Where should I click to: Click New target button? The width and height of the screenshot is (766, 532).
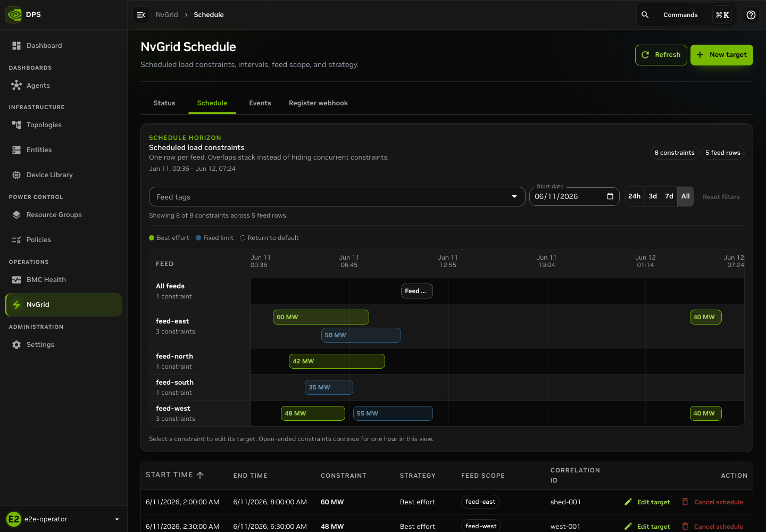pyautogui.click(x=722, y=55)
